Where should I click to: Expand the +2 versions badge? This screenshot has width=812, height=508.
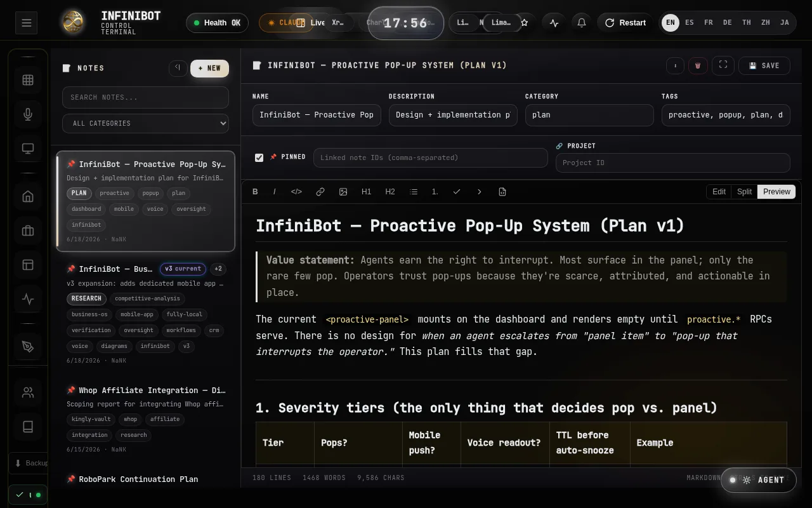218,269
